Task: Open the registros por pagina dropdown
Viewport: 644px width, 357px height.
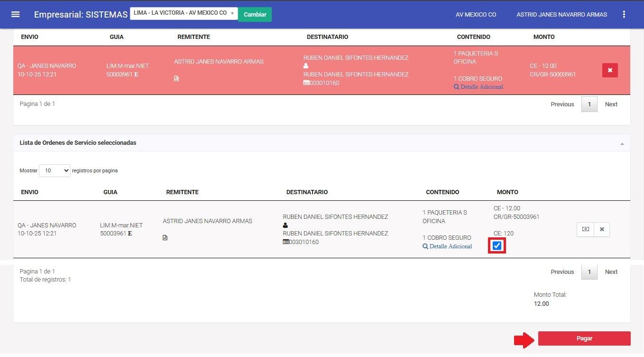Action: (55, 170)
